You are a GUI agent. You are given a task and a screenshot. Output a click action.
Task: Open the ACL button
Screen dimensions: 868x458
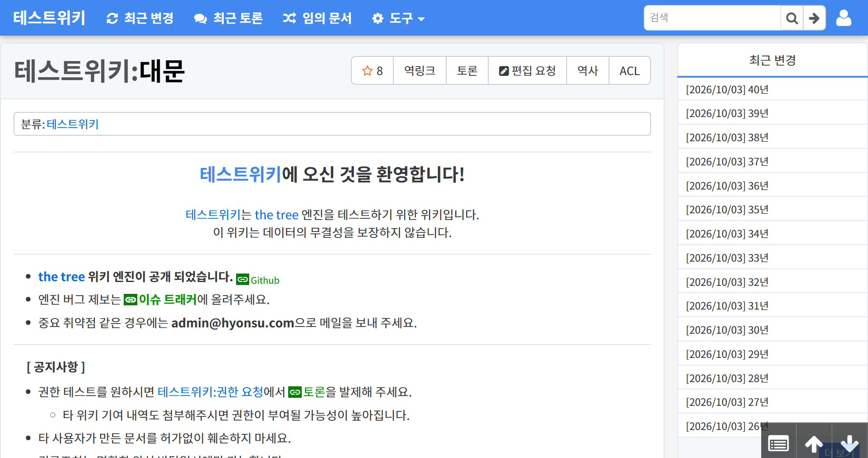click(x=629, y=71)
